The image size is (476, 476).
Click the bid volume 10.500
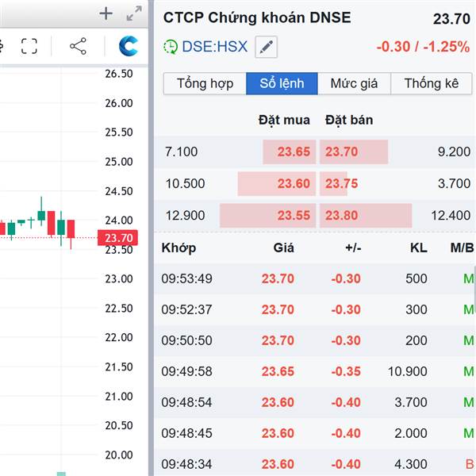tap(185, 184)
